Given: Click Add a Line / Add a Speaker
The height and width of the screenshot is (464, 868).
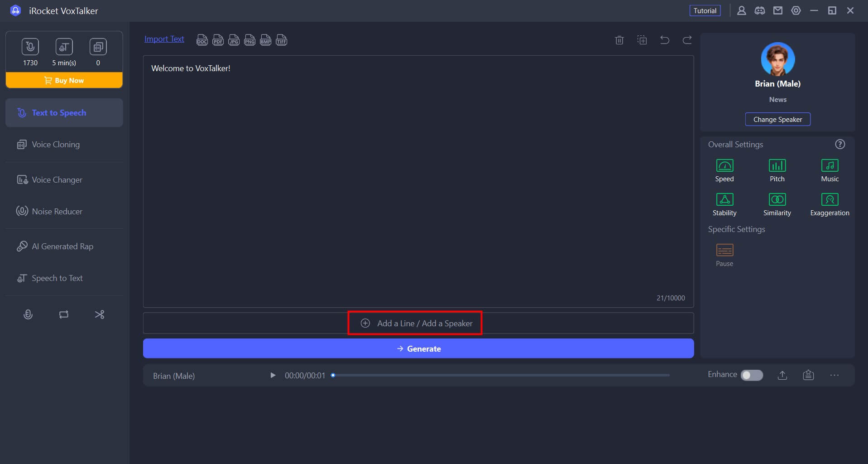Looking at the screenshot, I should (418, 323).
